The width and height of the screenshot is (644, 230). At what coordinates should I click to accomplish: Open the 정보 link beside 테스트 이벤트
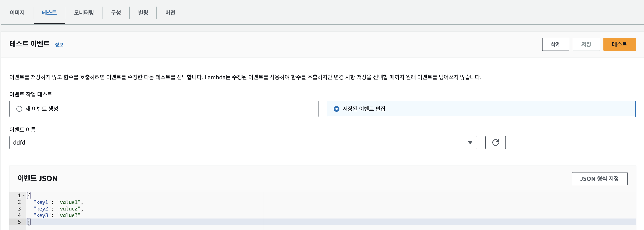tap(59, 45)
